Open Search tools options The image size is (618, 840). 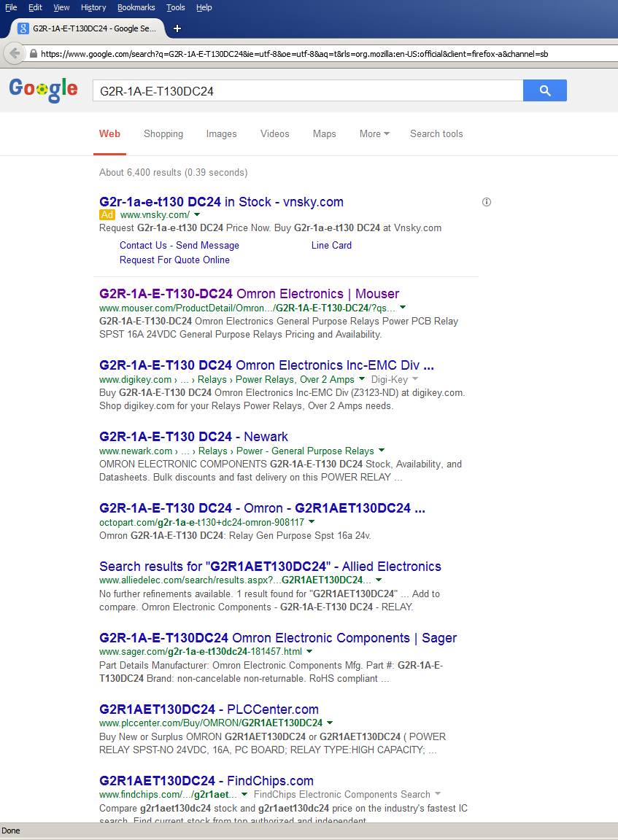pyautogui.click(x=436, y=134)
